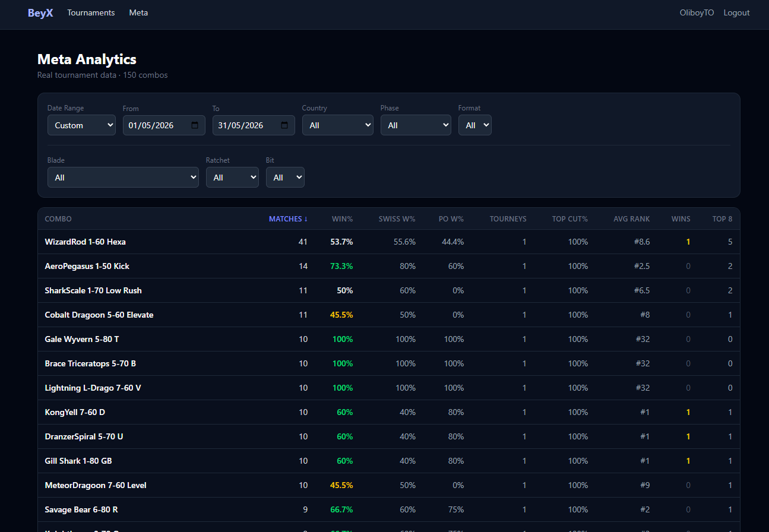Open the Meta navigation item
Image resolution: width=769 pixels, height=532 pixels.
click(138, 12)
